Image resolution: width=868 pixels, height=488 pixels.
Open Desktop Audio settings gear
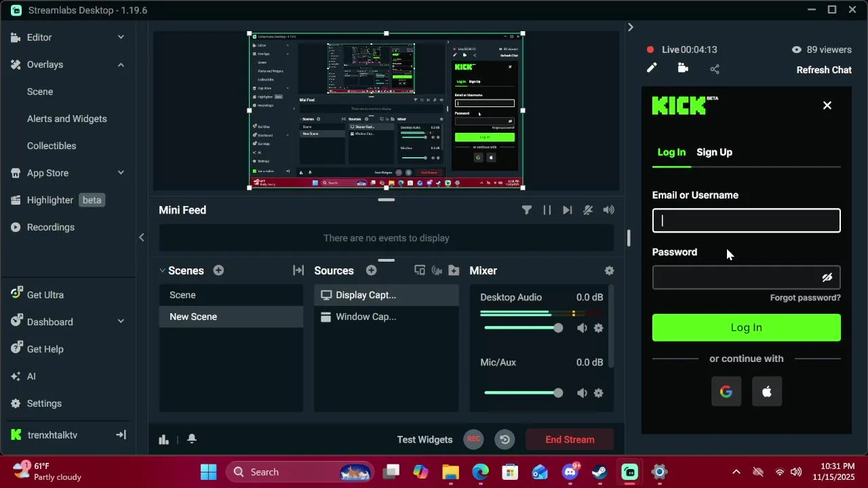[598, 328]
